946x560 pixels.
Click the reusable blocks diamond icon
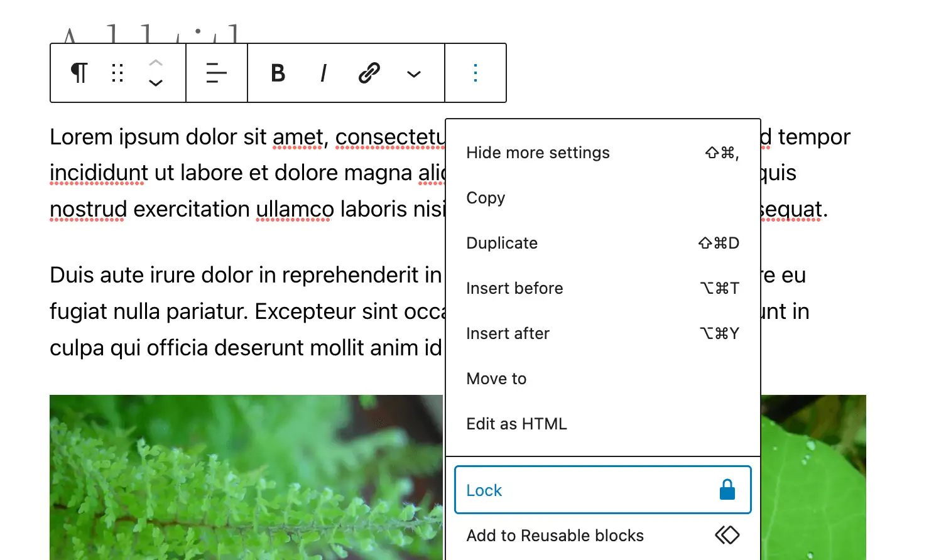(727, 535)
